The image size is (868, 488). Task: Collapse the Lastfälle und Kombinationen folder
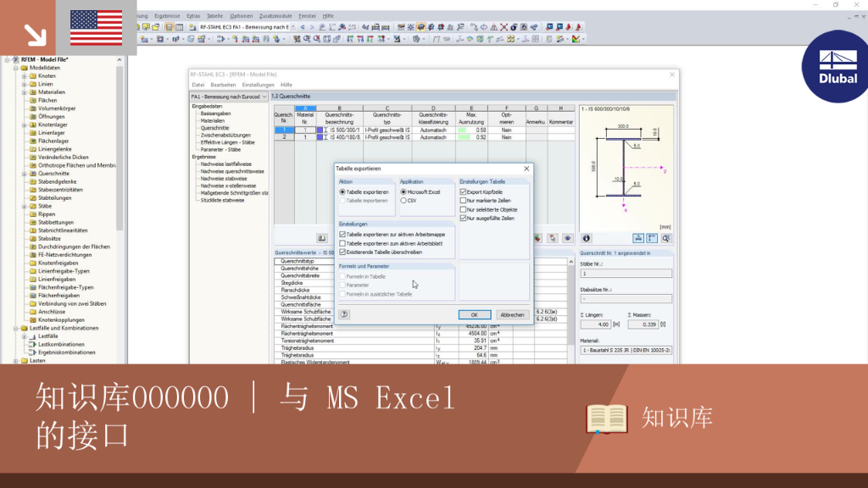(16, 328)
